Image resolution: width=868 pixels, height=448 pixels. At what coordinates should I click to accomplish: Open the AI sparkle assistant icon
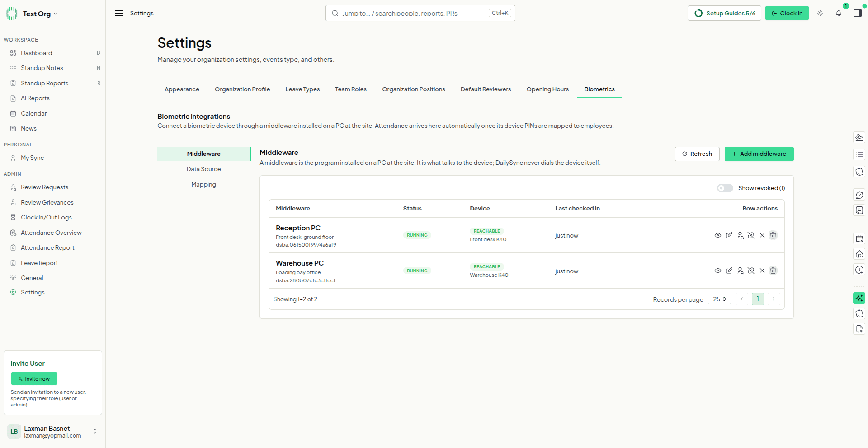pos(859,298)
